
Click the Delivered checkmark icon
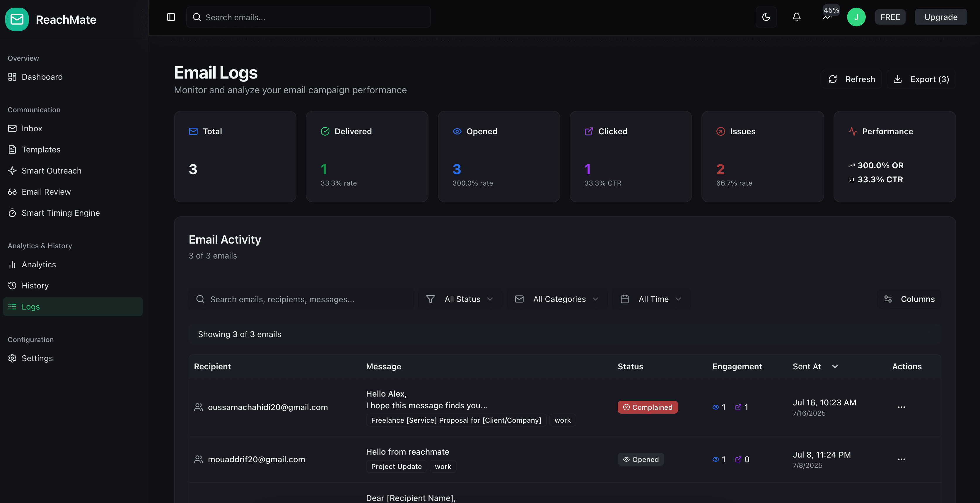(325, 131)
